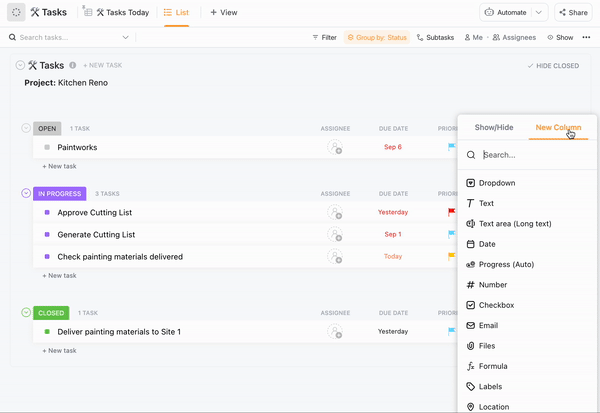Switch to the Show/Hide tab
The width and height of the screenshot is (600, 413).
(494, 128)
